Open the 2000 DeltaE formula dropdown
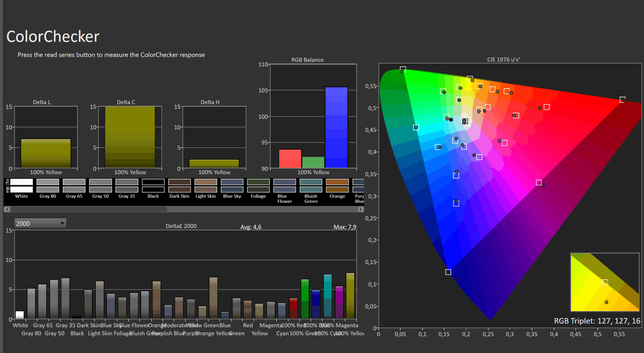 tap(40, 223)
